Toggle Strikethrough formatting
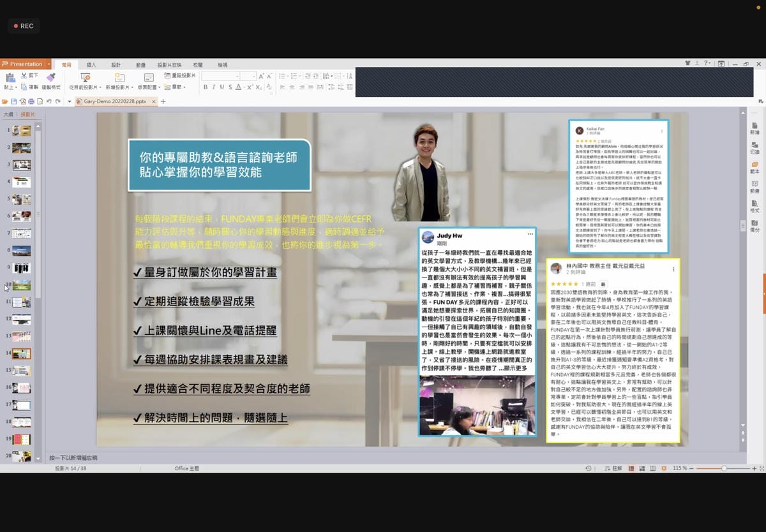766x532 pixels. [230, 87]
